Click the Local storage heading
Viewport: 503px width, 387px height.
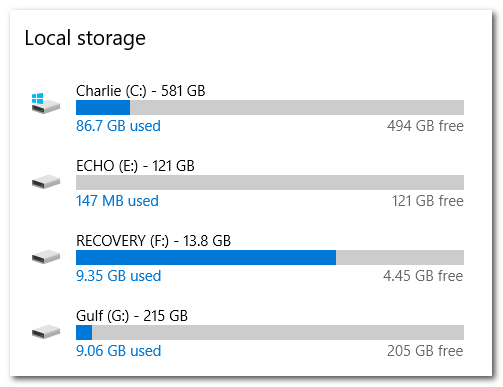coord(85,38)
